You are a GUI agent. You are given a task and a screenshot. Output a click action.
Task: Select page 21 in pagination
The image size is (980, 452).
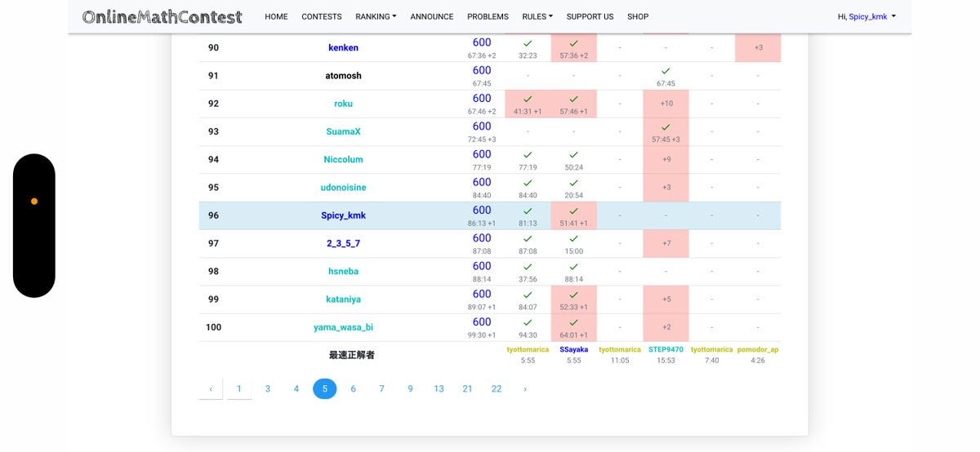point(467,389)
